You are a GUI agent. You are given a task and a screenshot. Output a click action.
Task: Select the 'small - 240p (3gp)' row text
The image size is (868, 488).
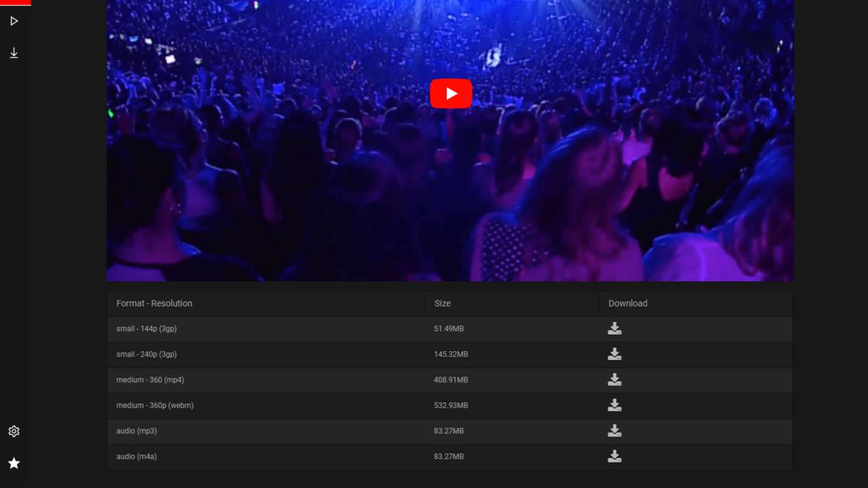[x=146, y=354]
